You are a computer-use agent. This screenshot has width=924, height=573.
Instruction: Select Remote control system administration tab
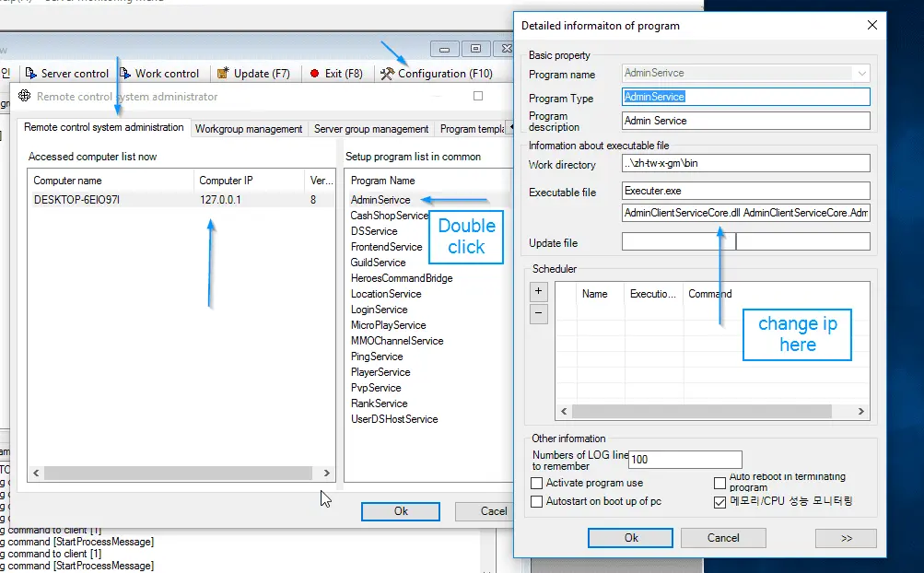click(x=104, y=127)
